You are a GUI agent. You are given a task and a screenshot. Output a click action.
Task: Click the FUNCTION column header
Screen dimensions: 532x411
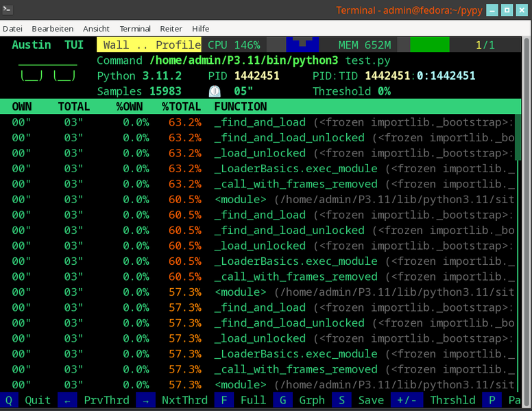[x=240, y=107]
